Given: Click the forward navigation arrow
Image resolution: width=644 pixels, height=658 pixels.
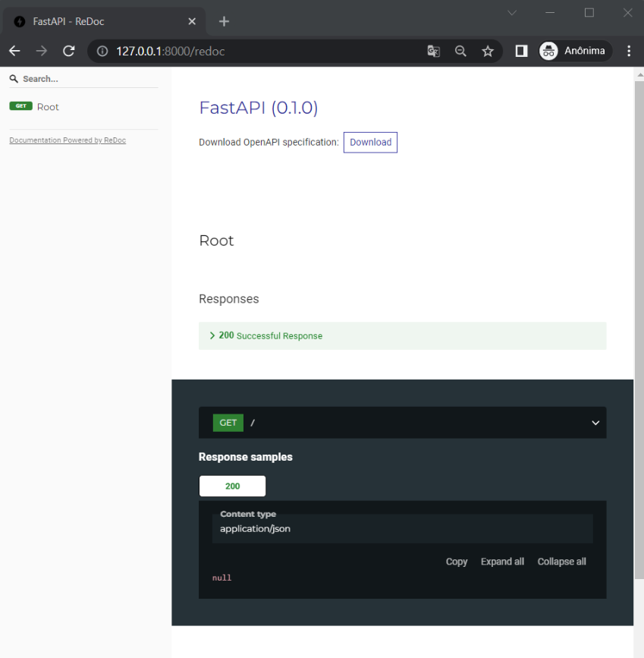Looking at the screenshot, I should click(x=42, y=51).
